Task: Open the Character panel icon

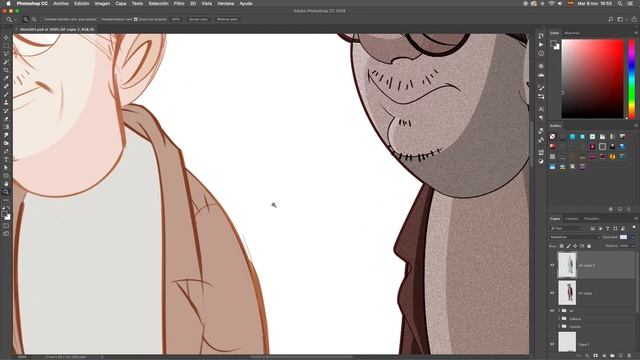Action: pos(541,109)
